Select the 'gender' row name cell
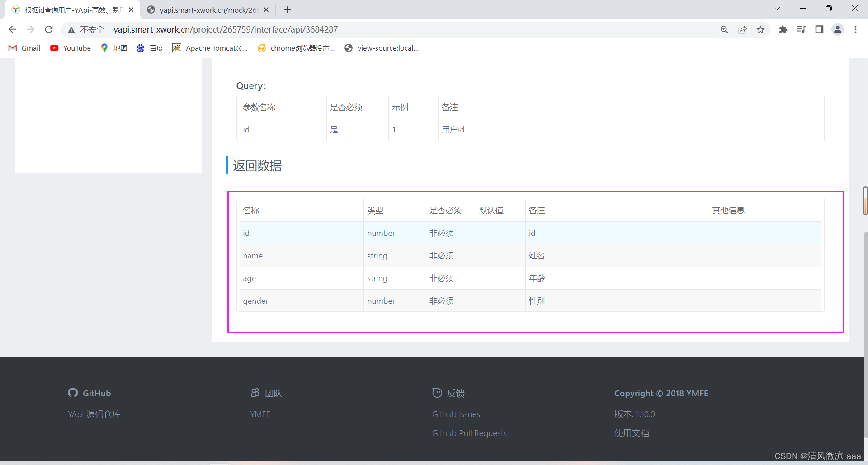The image size is (868, 465). [302, 301]
